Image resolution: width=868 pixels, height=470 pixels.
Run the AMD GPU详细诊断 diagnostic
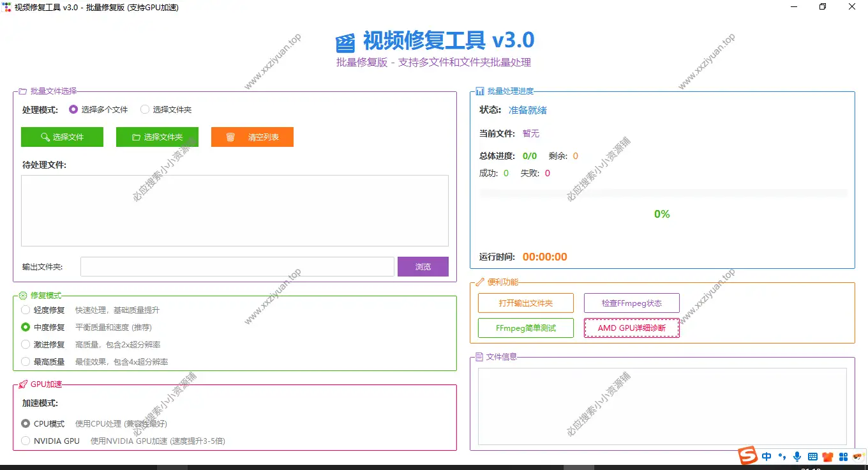tap(631, 328)
